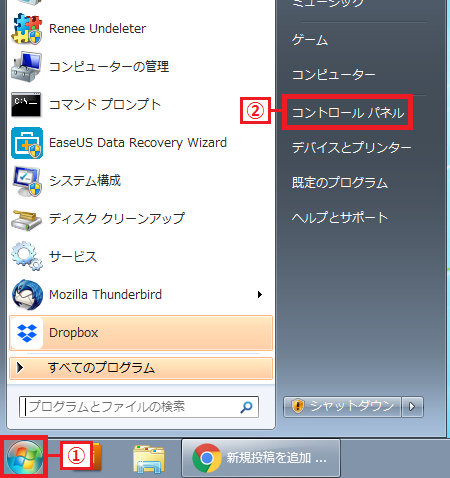Open デバイスとプリンター
450x478 pixels.
[352, 148]
